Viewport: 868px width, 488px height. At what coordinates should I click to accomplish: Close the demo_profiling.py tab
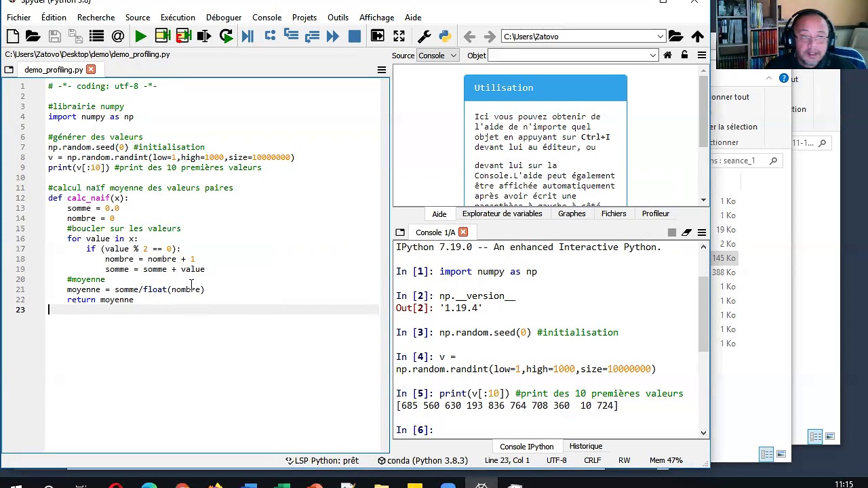point(91,70)
